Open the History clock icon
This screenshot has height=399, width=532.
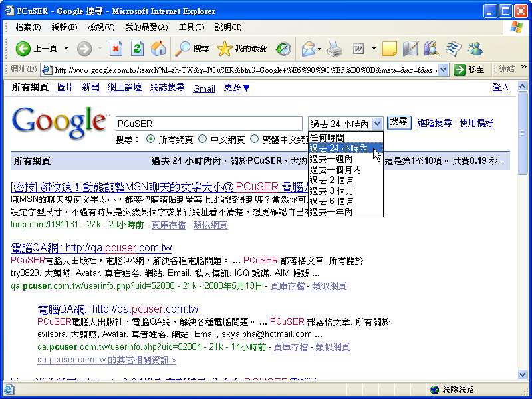[283, 49]
